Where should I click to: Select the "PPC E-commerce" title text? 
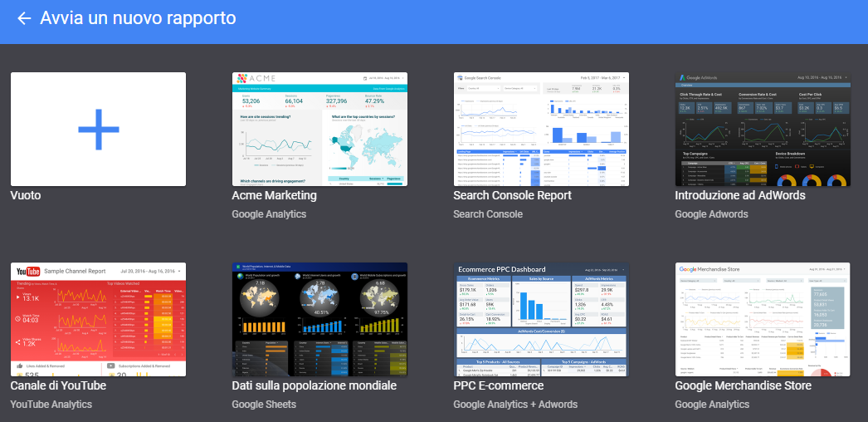tap(498, 386)
